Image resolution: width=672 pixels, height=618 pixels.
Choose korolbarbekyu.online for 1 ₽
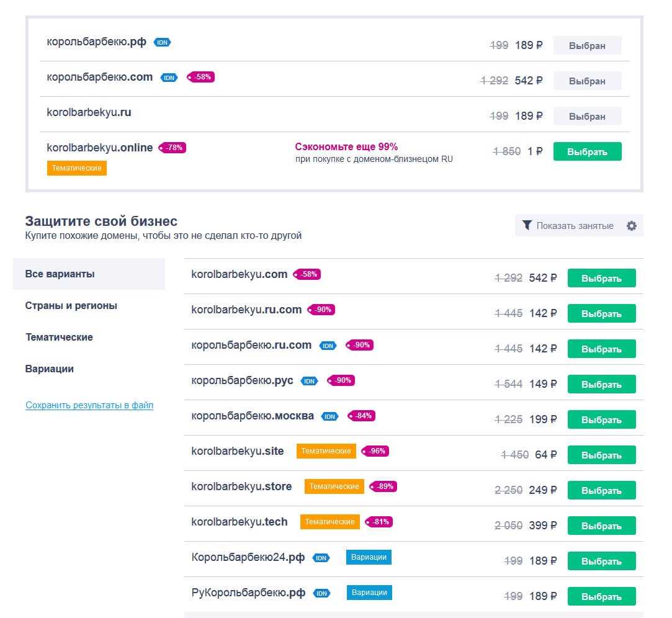click(586, 152)
